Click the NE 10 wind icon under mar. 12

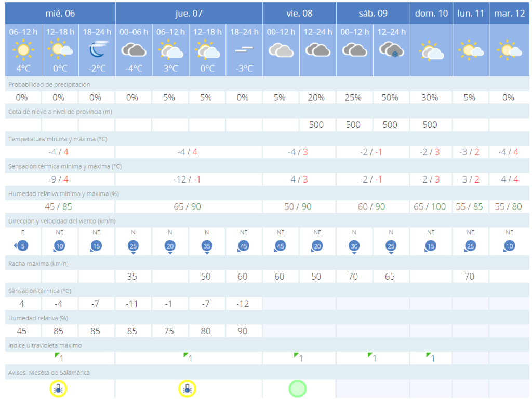point(509,246)
